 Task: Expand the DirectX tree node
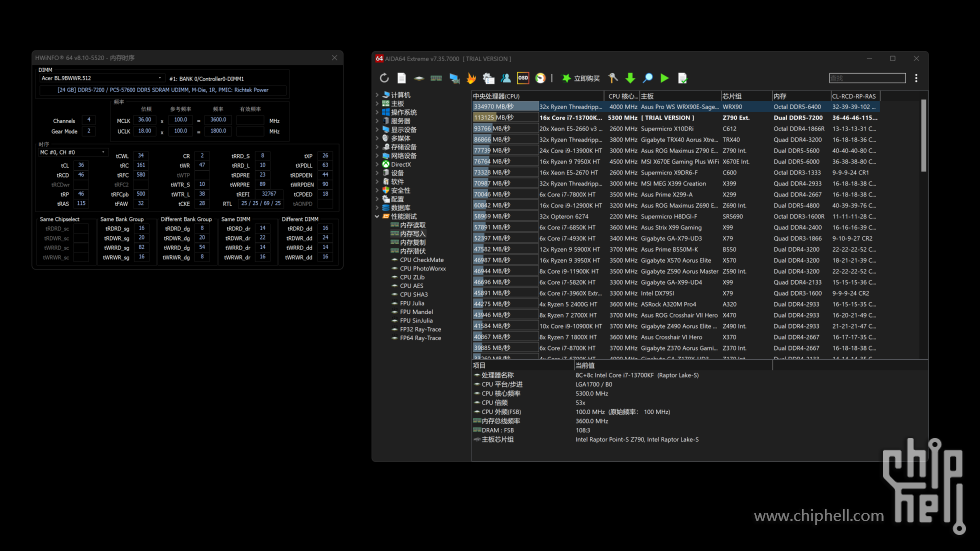377,164
